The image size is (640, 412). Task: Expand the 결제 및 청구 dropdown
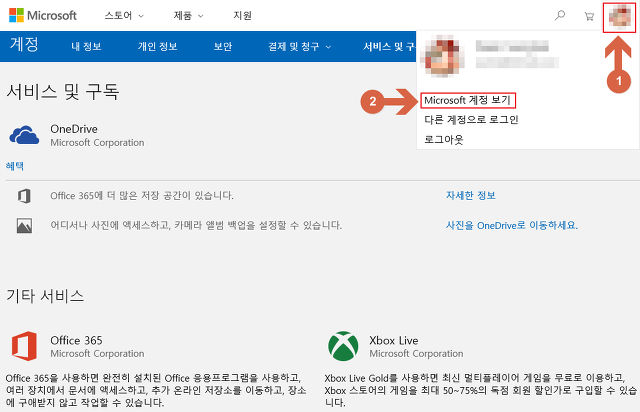click(x=300, y=47)
